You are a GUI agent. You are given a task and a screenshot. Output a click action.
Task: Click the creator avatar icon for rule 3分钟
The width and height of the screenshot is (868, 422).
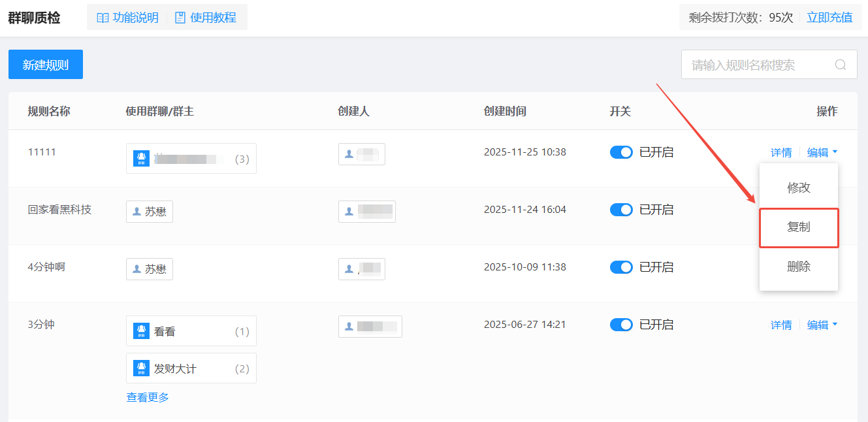[349, 327]
